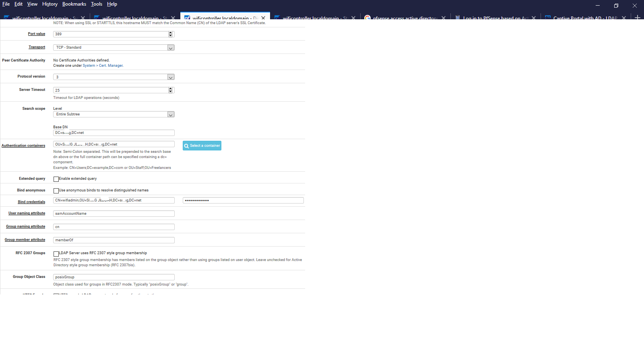Image resolution: width=644 pixels, height=362 pixels.
Task: Toggle the RFC 2307 style group membership checkbox
Action: pyautogui.click(x=56, y=254)
